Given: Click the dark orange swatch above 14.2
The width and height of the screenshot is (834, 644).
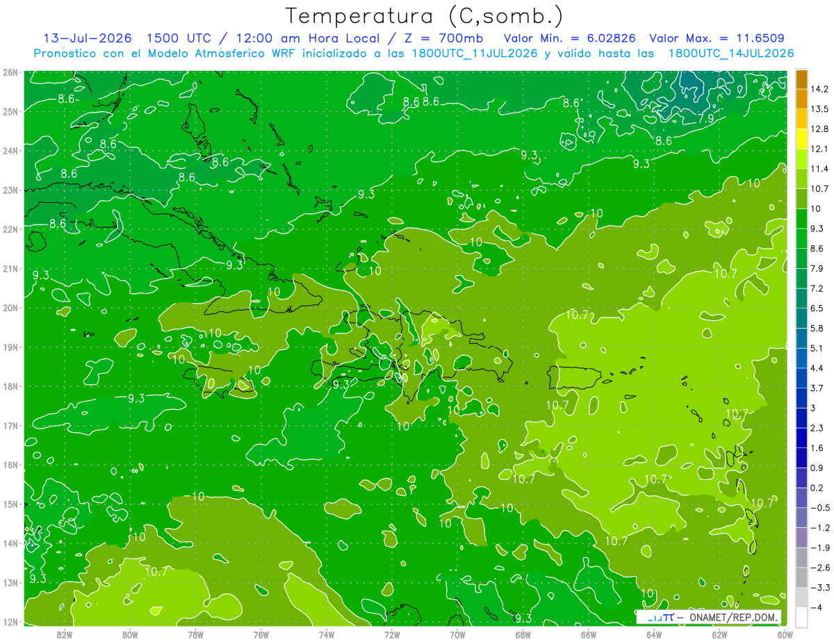Looking at the screenshot, I should 802,80.
